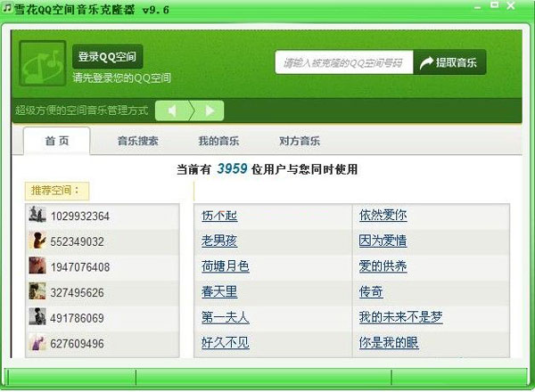Viewport: 535px width, 392px height.
Task: Open the song link 因为爱情
Action: (383, 241)
